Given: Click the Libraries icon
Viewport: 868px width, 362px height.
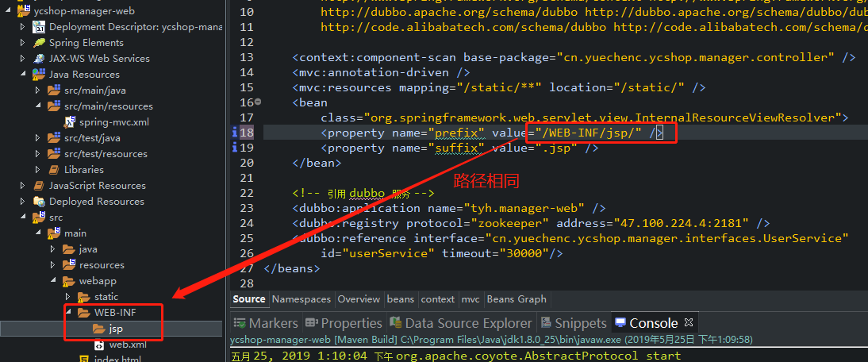Looking at the screenshot, I should pyautogui.click(x=54, y=169).
